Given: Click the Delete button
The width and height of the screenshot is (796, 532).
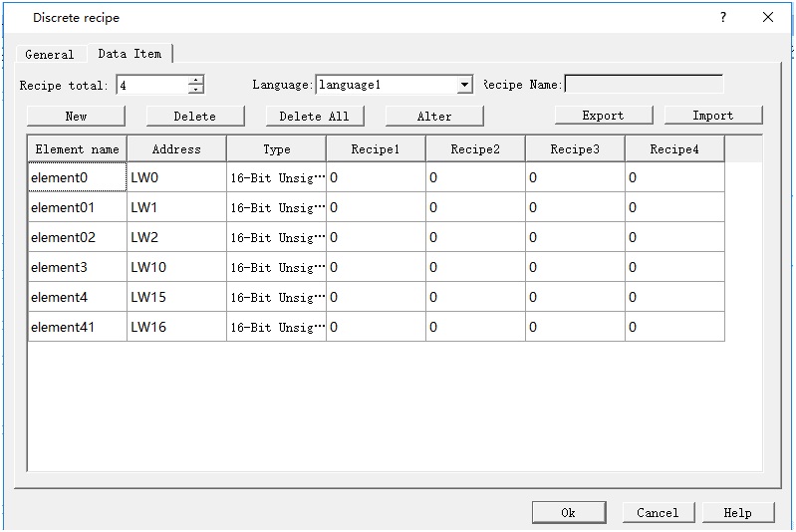Looking at the screenshot, I should 195,117.
